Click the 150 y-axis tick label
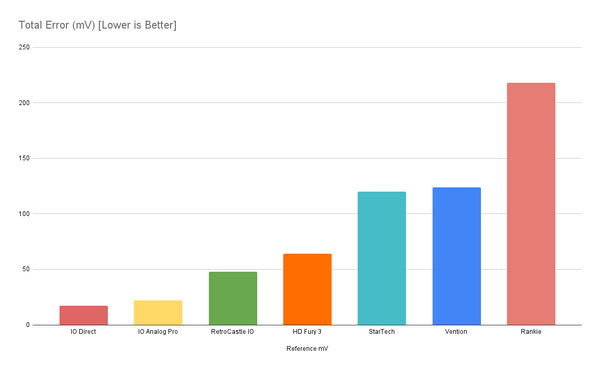600x371 pixels. [24, 158]
